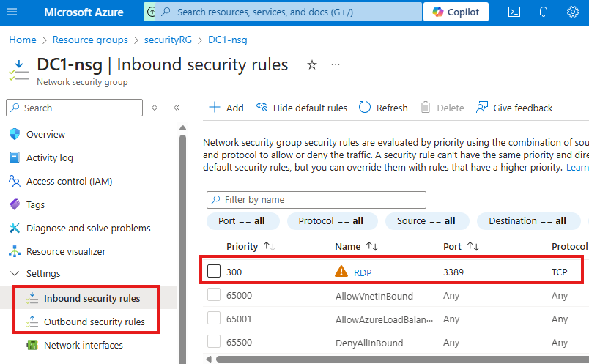Click DenyAllInBound rule name

coord(369,343)
